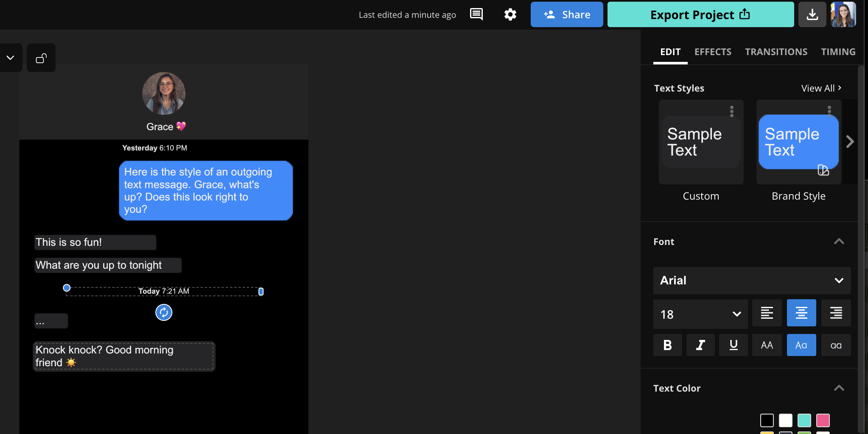868x434 pixels.
Task: Align text to the right
Action: coord(836,313)
